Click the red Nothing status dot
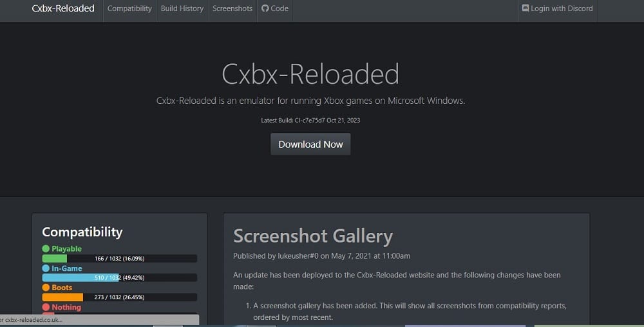The width and height of the screenshot is (644, 327). coord(46,307)
